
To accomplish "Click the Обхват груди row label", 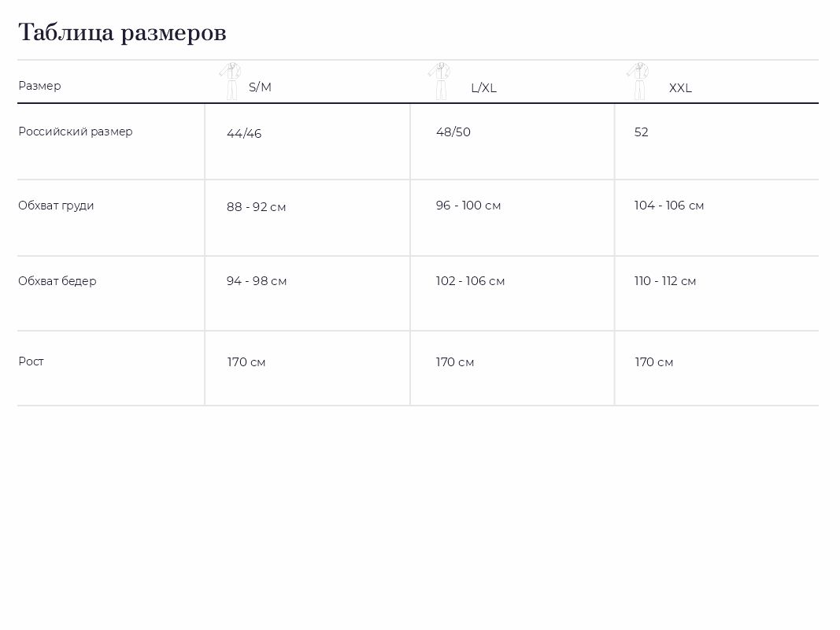I will pos(56,206).
